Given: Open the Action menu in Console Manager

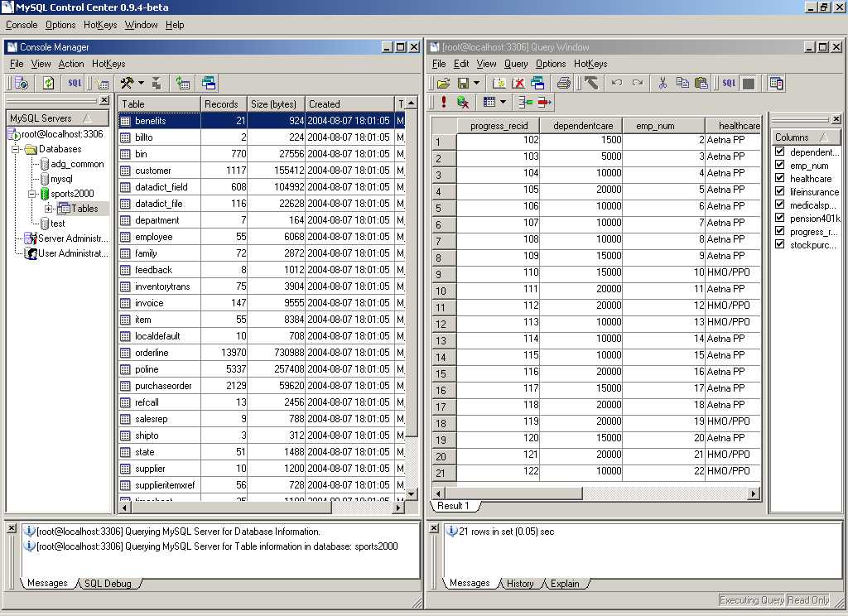Looking at the screenshot, I should point(71,64).
